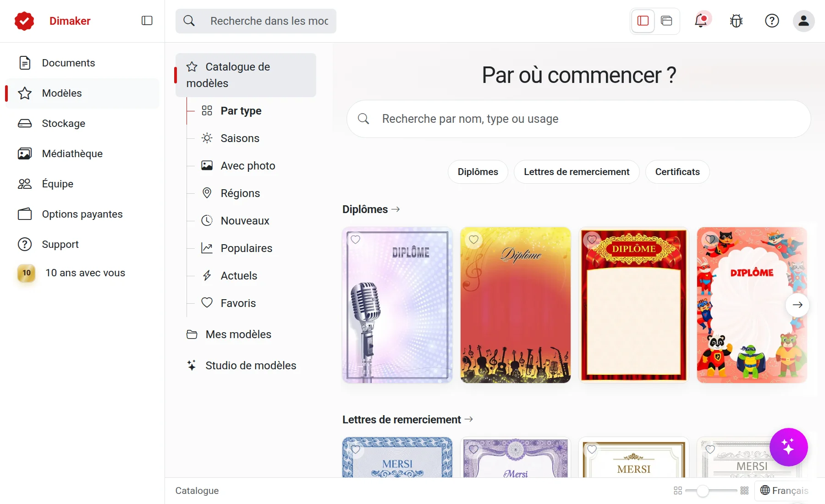The image size is (825, 504).
Task: Collapse Catalogue de modèles tree
Action: (x=246, y=75)
